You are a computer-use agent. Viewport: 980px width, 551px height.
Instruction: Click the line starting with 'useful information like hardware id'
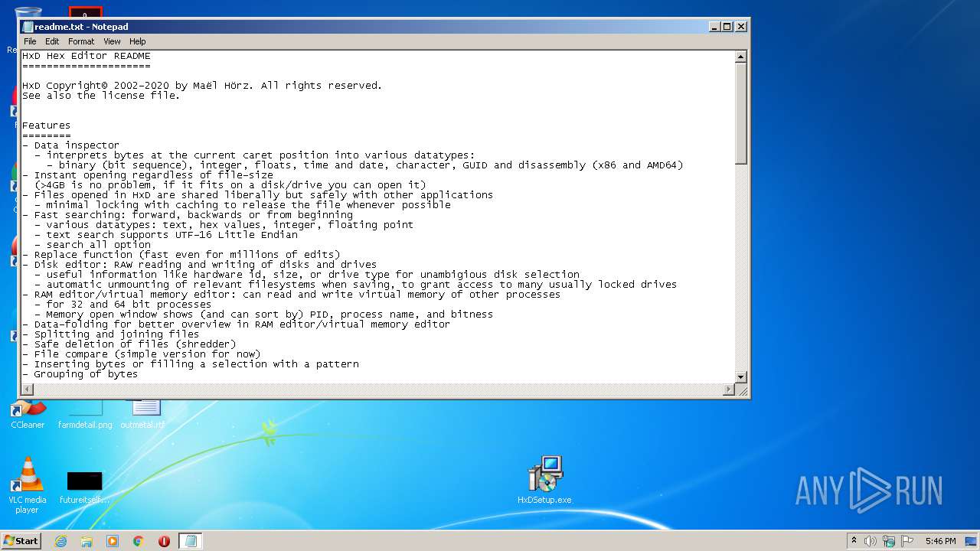click(x=306, y=275)
